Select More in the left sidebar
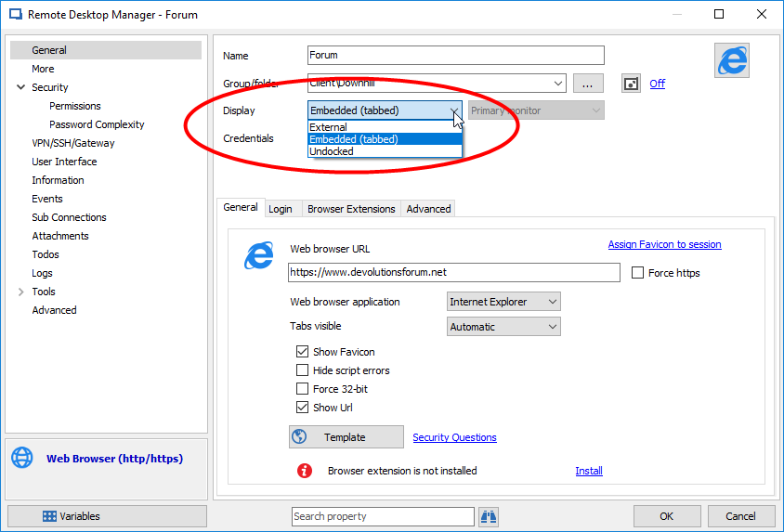This screenshot has height=532, width=784. point(43,69)
